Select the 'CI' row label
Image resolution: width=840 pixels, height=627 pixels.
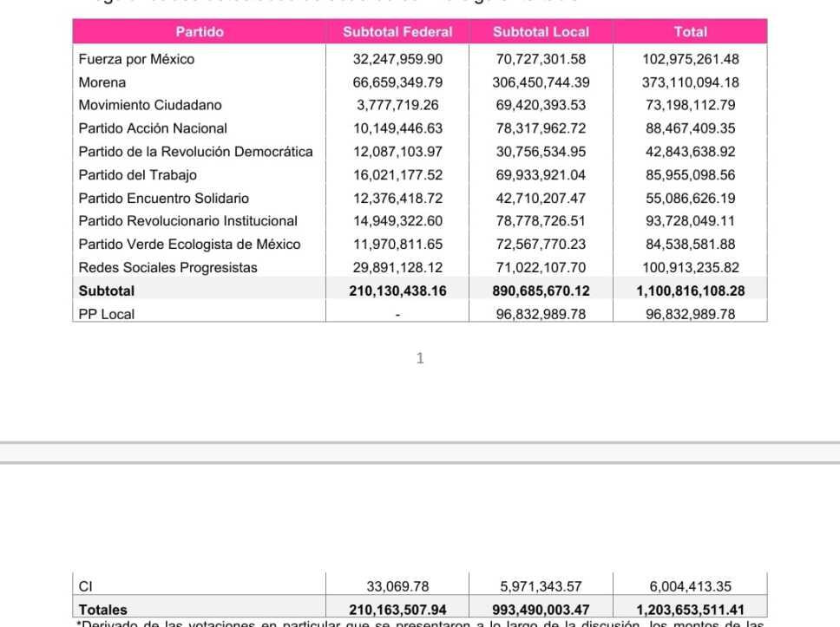(x=86, y=586)
